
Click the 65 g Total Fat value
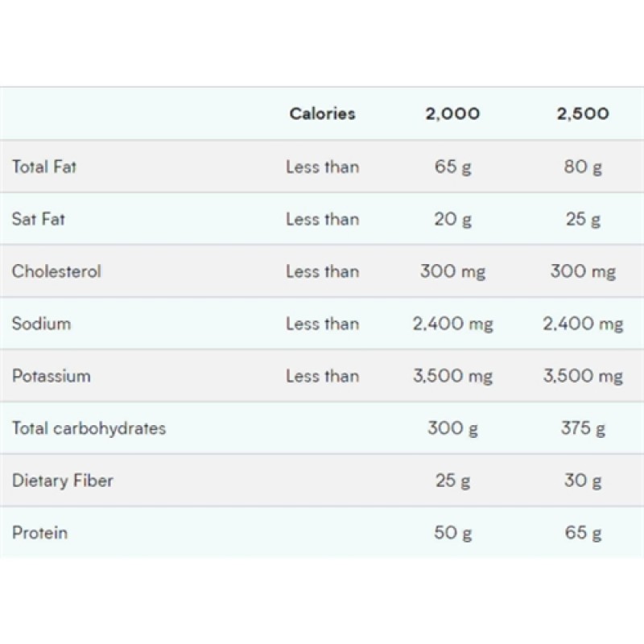(x=452, y=167)
